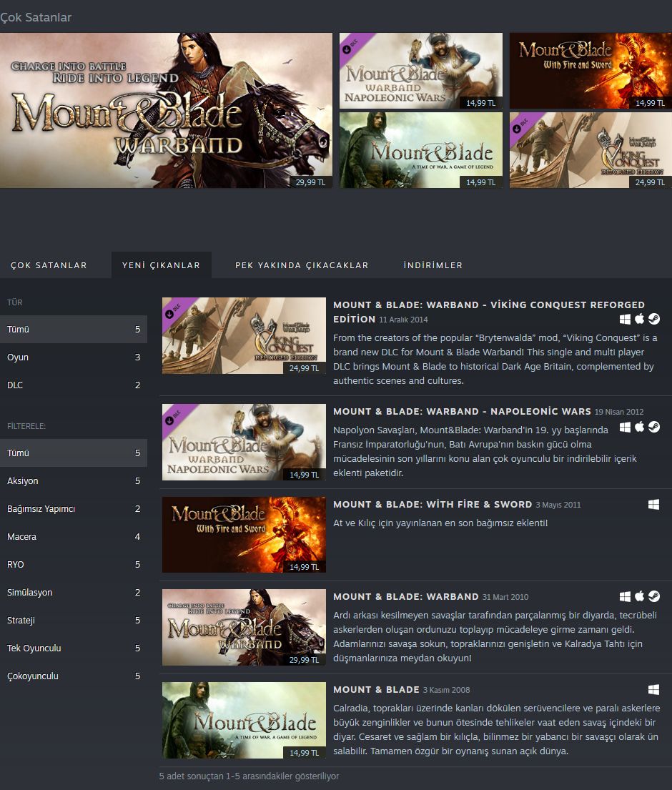Click Windows icon on With Fire & Sword row
Viewport: 672px width, 790px height.
(x=654, y=504)
